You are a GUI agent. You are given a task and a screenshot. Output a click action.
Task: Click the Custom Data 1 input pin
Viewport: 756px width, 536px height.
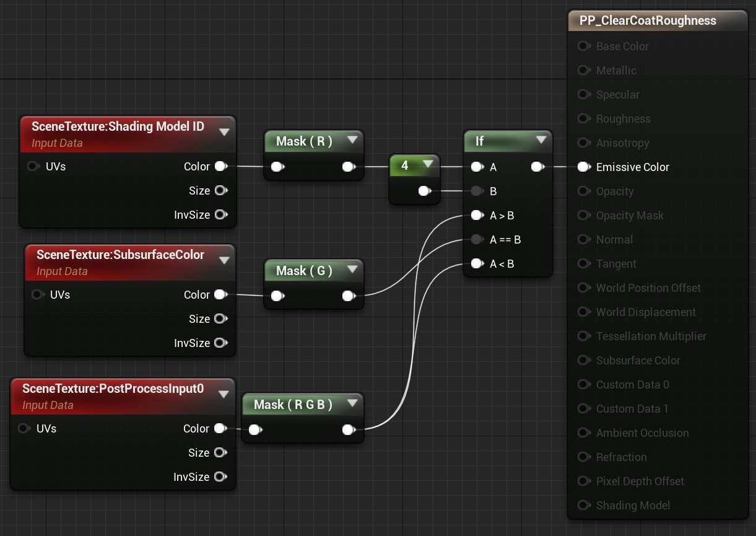pyautogui.click(x=583, y=408)
